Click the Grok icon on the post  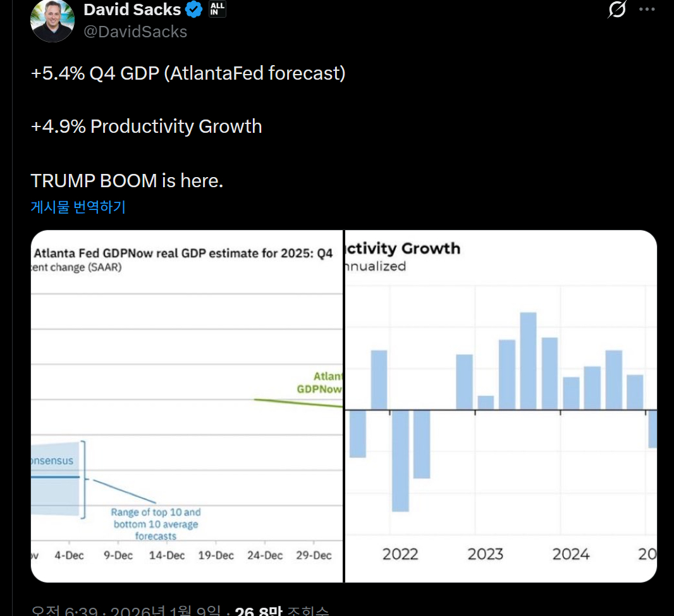point(616,9)
